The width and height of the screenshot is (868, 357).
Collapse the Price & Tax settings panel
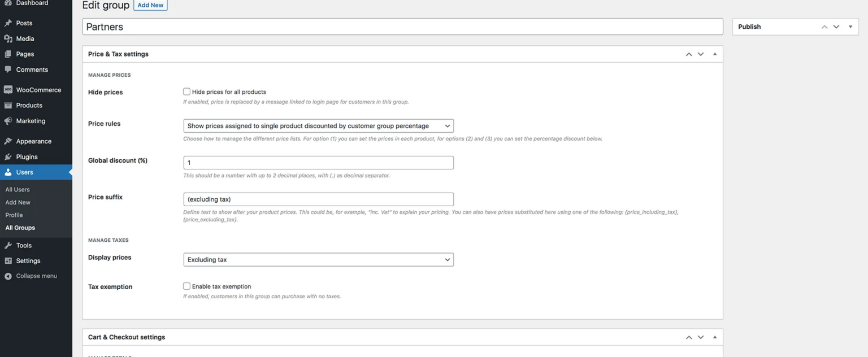point(714,53)
